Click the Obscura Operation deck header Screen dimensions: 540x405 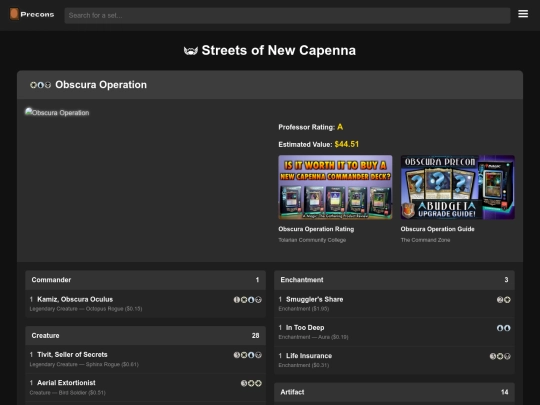click(270, 85)
